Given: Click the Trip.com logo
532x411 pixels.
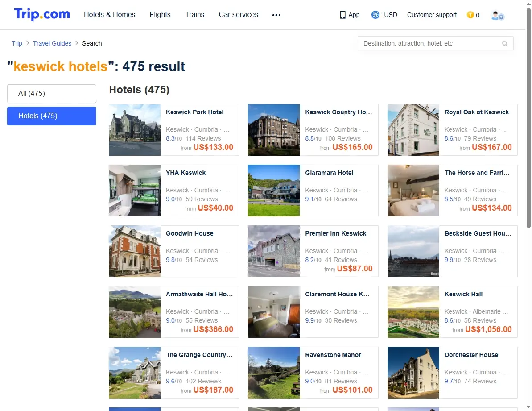Looking at the screenshot, I should pos(42,14).
